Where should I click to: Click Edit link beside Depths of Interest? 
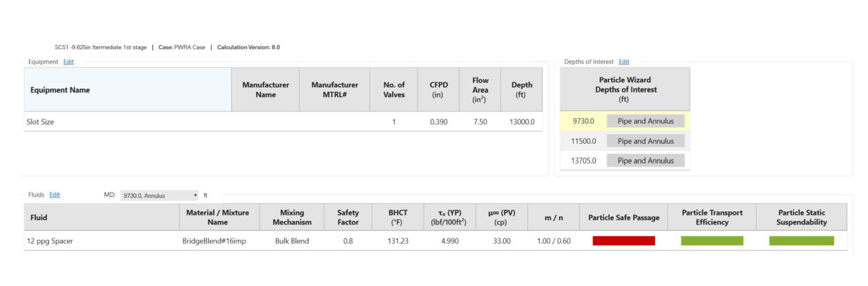pos(624,62)
